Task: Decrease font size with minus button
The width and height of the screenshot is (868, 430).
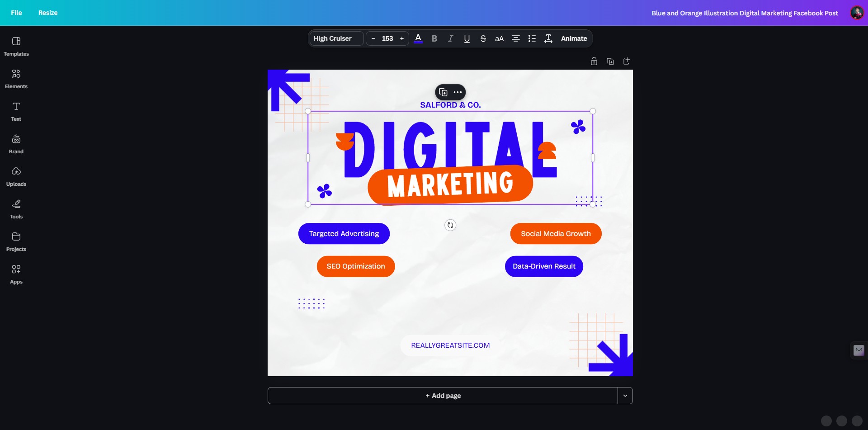Action: point(373,38)
